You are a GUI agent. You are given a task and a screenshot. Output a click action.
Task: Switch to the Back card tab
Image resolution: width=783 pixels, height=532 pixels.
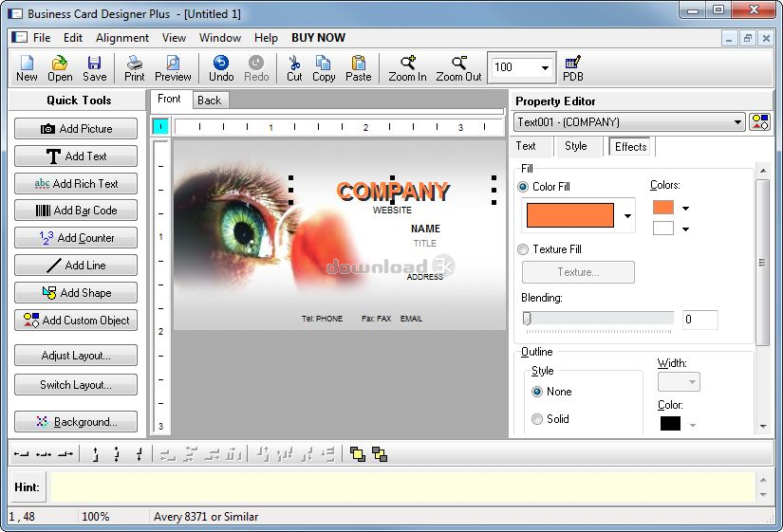coord(209,101)
